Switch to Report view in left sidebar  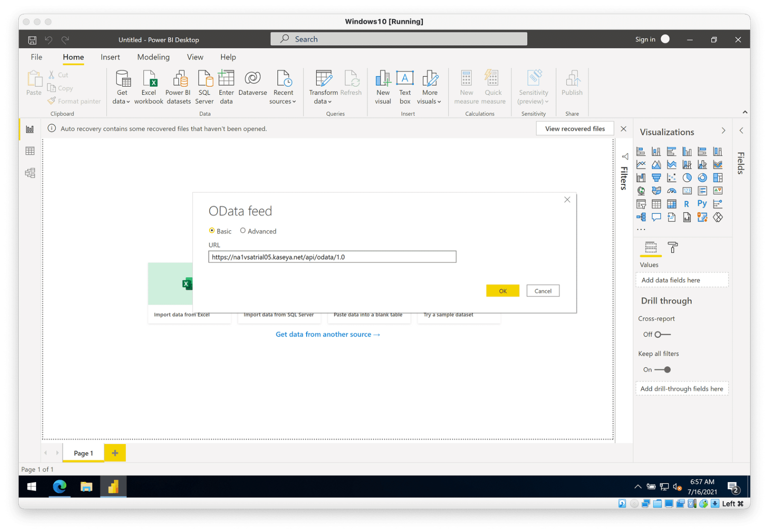point(30,129)
